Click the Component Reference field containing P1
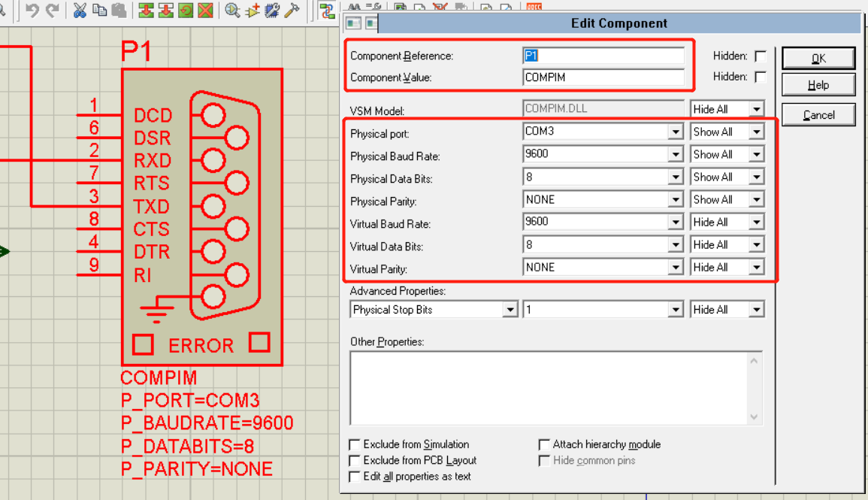The image size is (868, 500). [x=603, y=56]
